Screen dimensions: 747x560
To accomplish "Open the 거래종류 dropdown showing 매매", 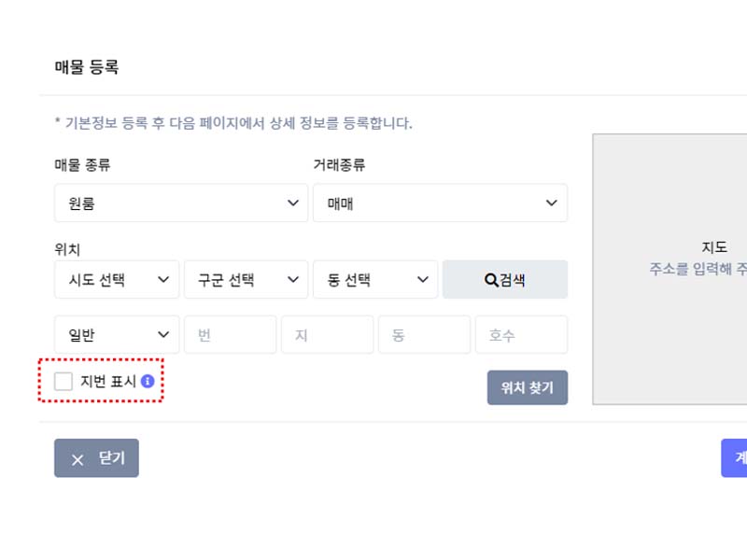I will coord(440,203).
